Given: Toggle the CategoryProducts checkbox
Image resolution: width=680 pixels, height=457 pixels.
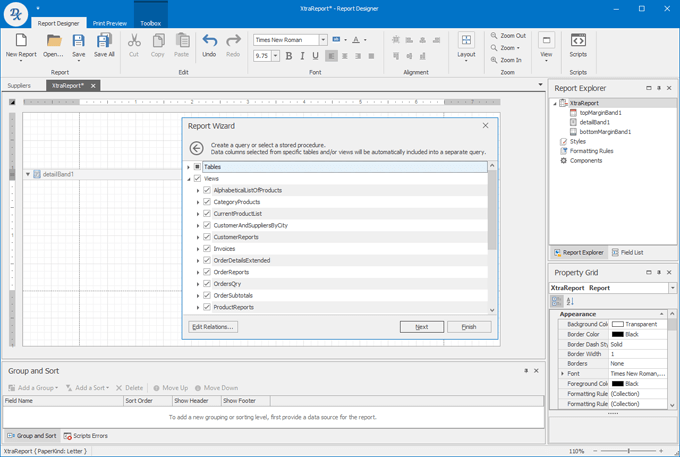Looking at the screenshot, I should click(207, 202).
